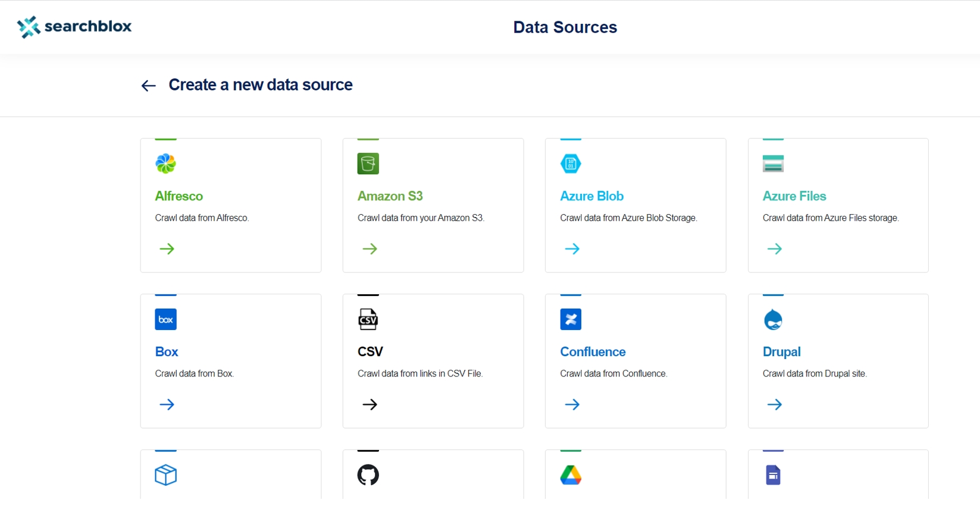Go back using the left arrow

pyautogui.click(x=148, y=86)
